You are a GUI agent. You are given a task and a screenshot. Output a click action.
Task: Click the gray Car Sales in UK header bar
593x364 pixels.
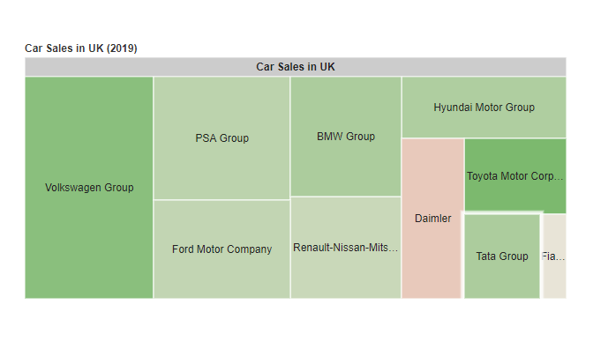coord(296,67)
